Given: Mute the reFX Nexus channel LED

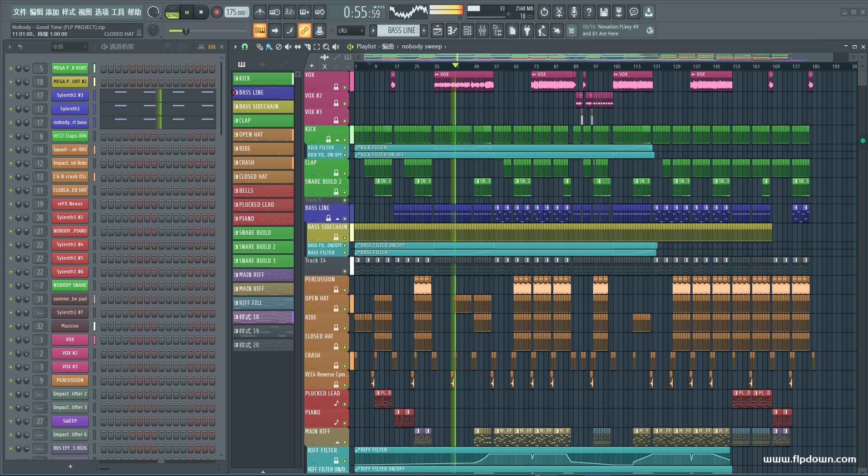Looking at the screenshot, I should coord(11,204).
